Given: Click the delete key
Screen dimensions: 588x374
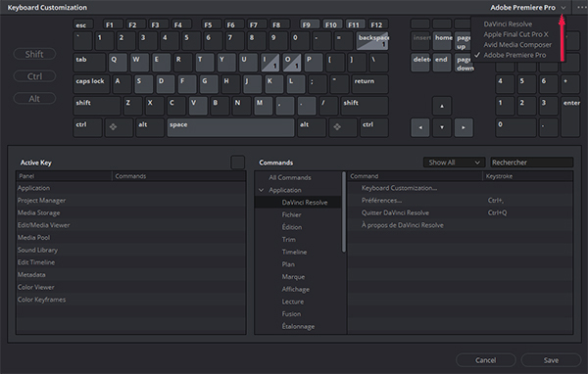Looking at the screenshot, I should (420, 63).
